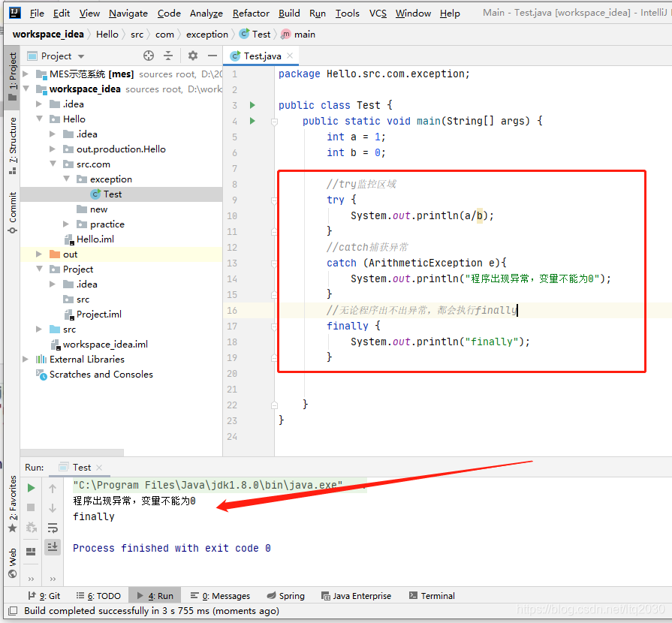
Task: Select the new package folder
Action: [x=98, y=209]
